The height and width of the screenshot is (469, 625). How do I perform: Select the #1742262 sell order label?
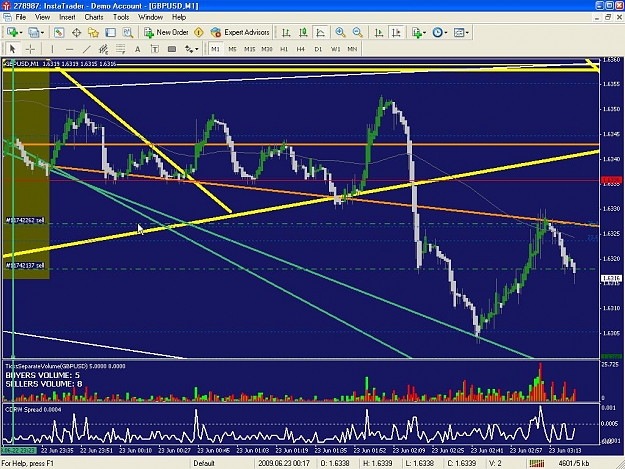[x=25, y=220]
